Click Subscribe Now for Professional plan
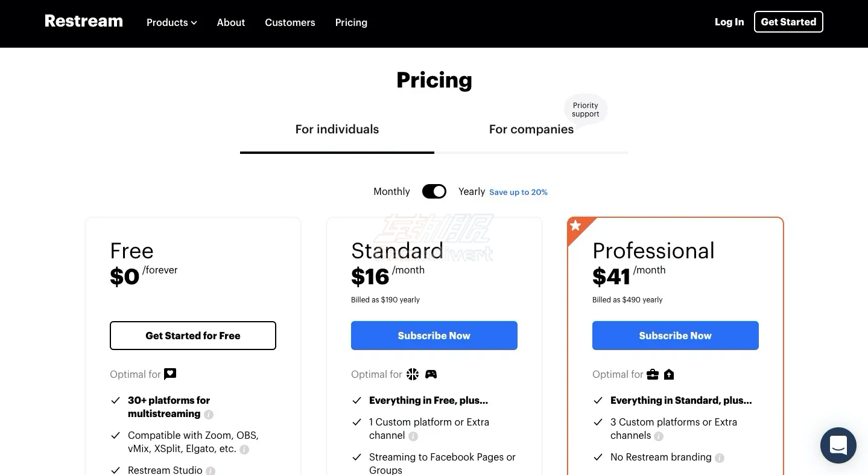 tap(676, 336)
